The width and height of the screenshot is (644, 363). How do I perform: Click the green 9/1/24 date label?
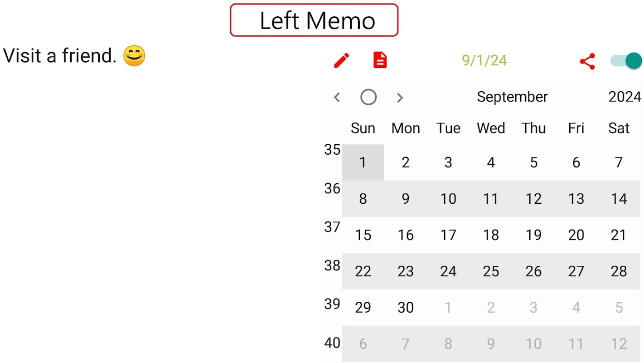pos(484,60)
